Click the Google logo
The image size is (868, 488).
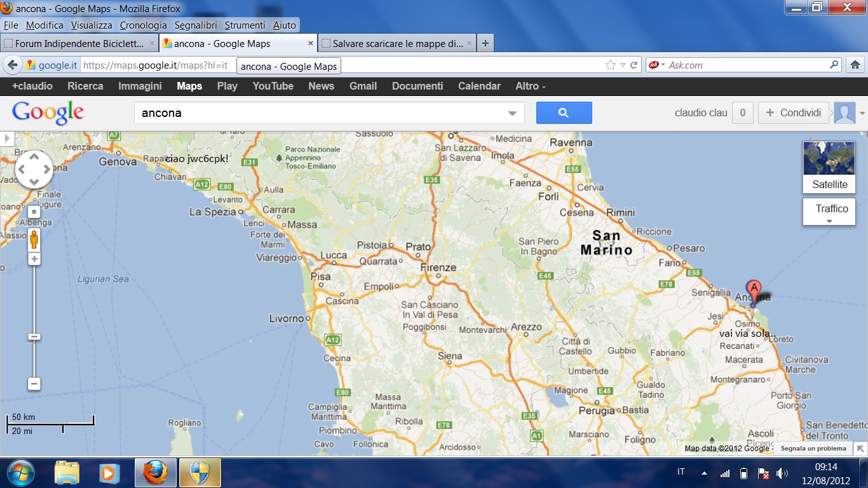[48, 113]
